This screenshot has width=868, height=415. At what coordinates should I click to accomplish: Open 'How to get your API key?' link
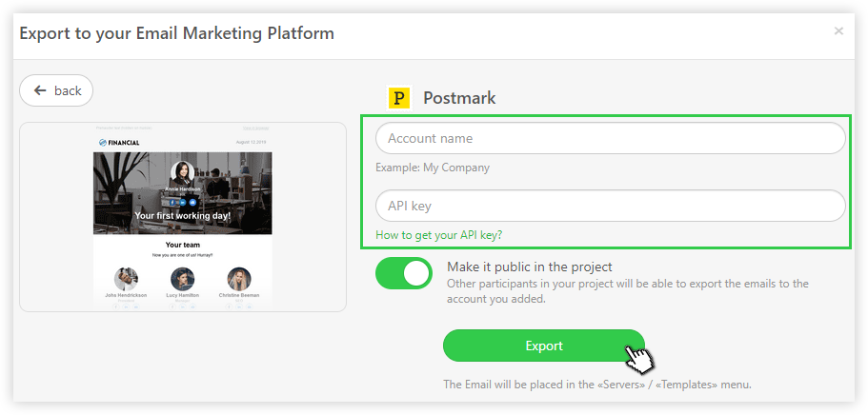(438, 234)
